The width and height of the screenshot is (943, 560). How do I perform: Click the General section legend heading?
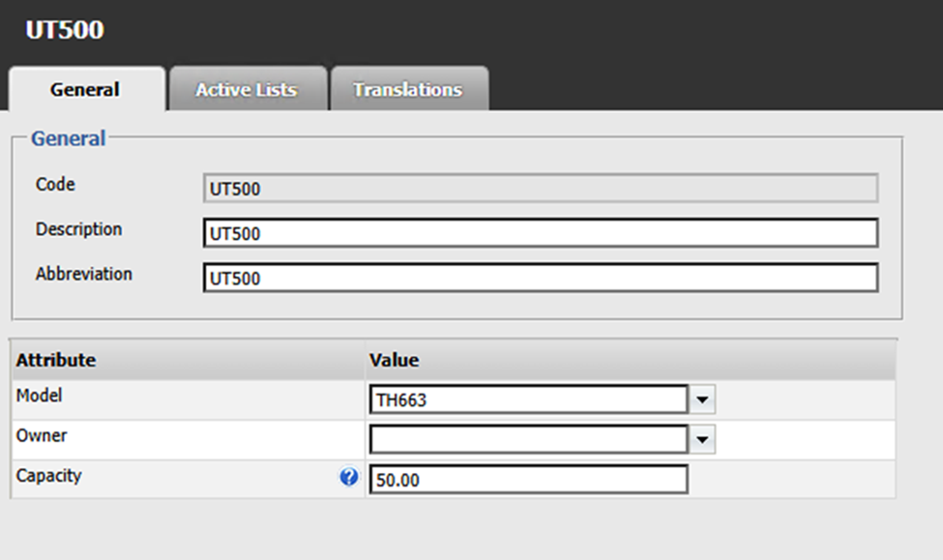click(68, 138)
